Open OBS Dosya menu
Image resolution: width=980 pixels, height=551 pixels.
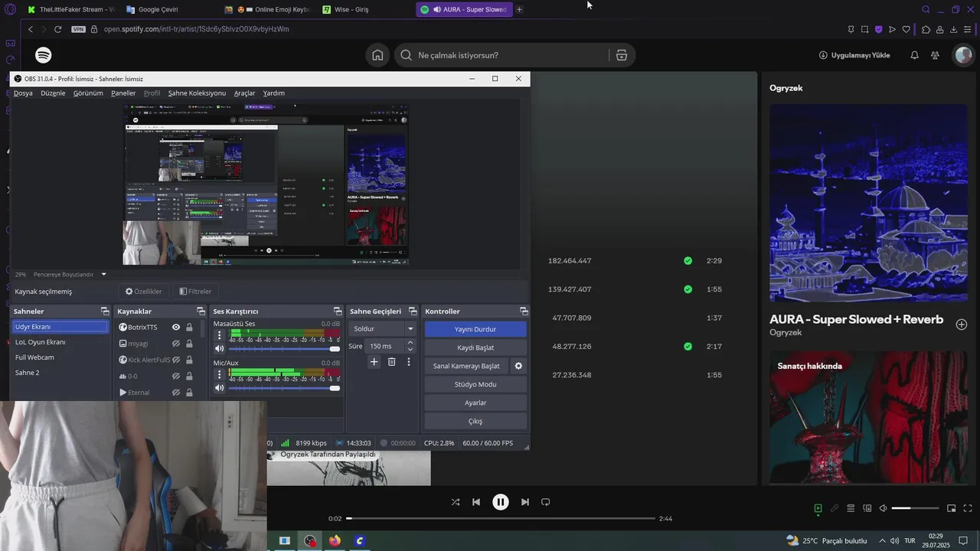pos(23,93)
